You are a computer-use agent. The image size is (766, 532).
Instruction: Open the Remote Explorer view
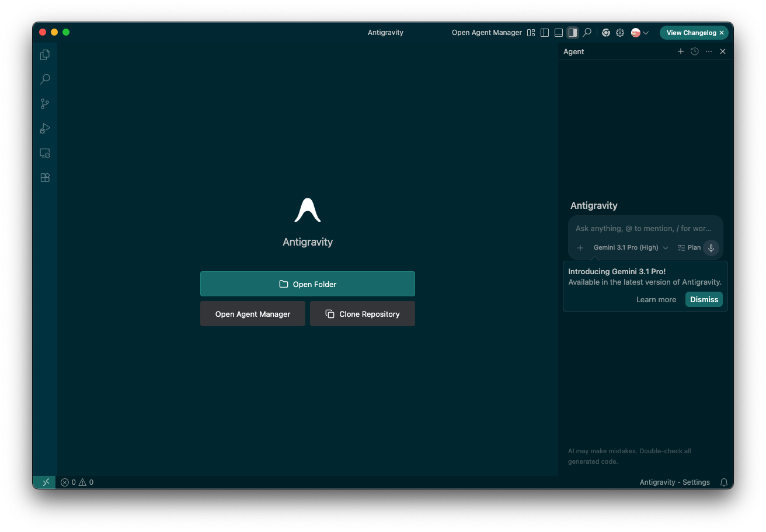45,153
